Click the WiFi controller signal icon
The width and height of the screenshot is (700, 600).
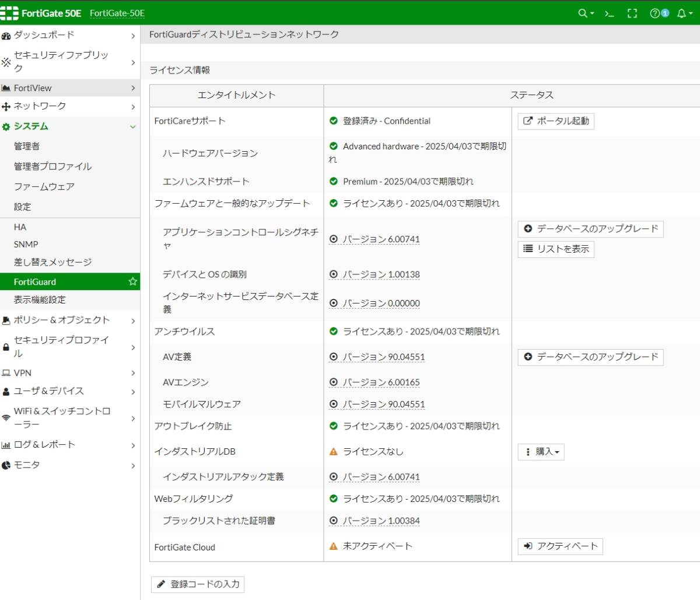6,418
